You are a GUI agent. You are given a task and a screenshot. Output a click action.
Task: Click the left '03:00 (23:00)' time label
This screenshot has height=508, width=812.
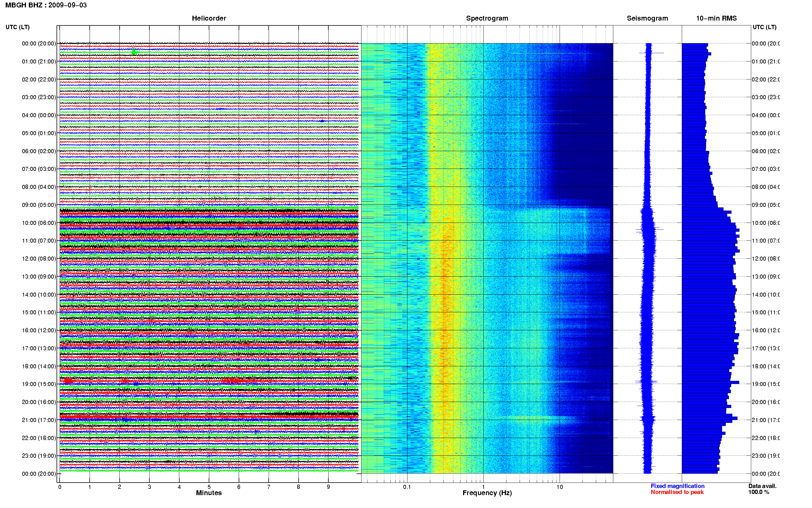click(x=39, y=97)
